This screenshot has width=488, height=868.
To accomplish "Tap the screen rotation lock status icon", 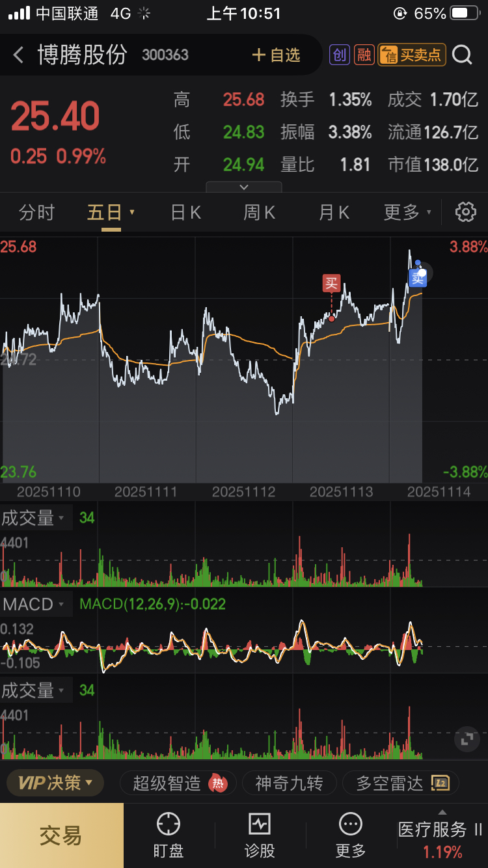I will click(x=400, y=14).
